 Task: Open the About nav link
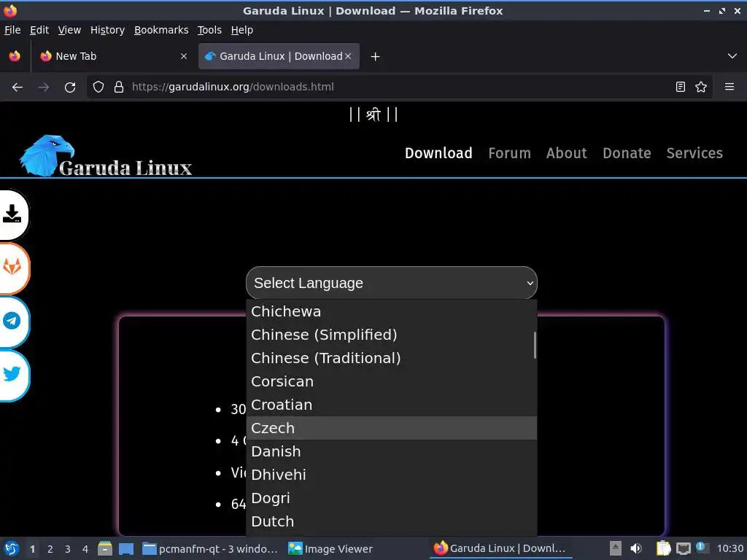pos(566,153)
